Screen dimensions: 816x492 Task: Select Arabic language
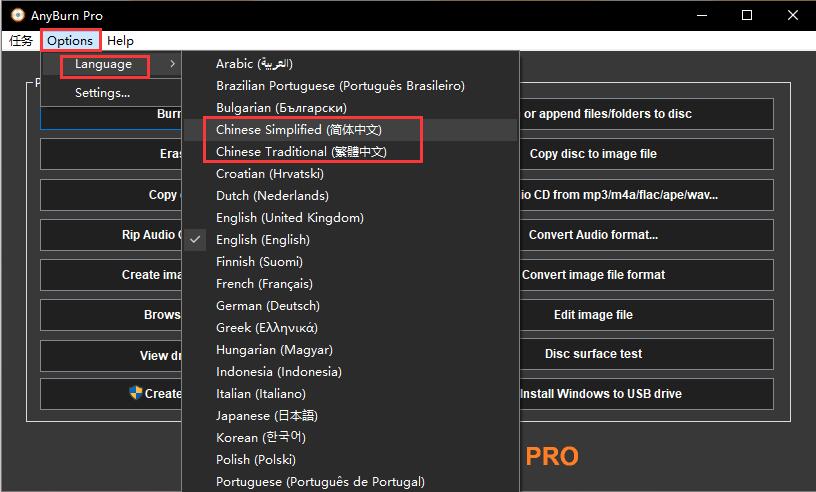click(x=350, y=64)
